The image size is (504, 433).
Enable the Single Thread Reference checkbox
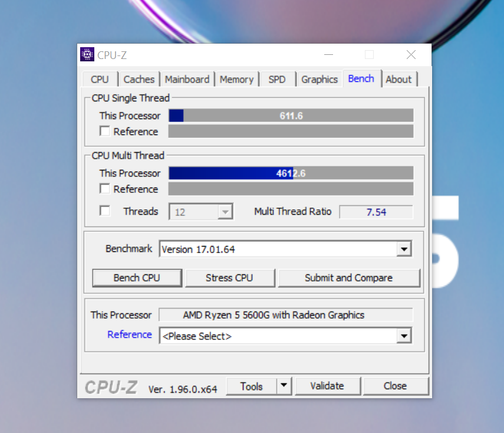coord(105,131)
